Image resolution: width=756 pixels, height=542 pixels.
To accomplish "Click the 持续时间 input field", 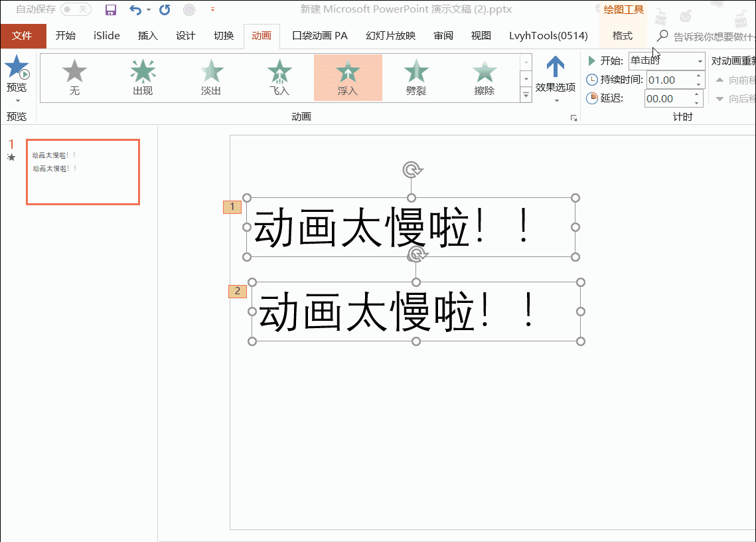I will [x=669, y=80].
